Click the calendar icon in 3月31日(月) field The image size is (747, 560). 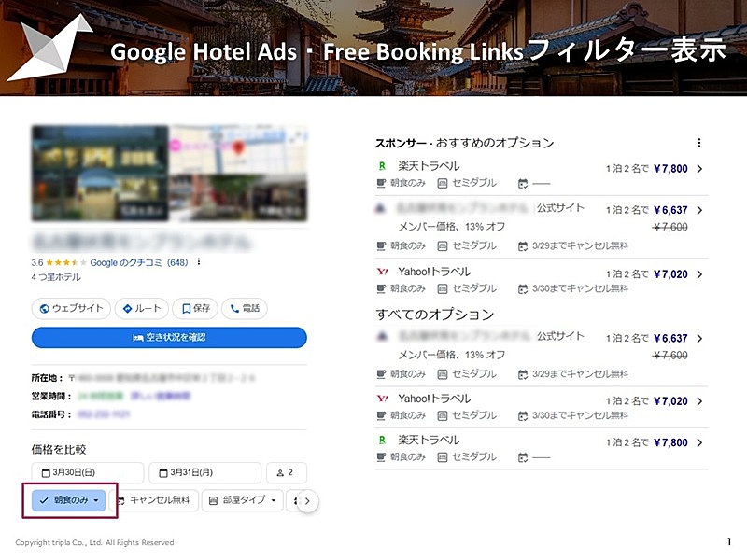click(162, 473)
